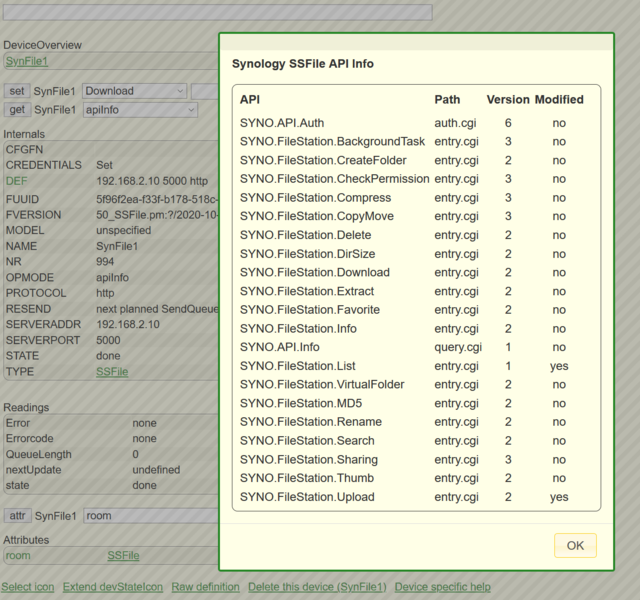Click the unspecified MODEL value
This screenshot has height=600, width=640.
123,230
